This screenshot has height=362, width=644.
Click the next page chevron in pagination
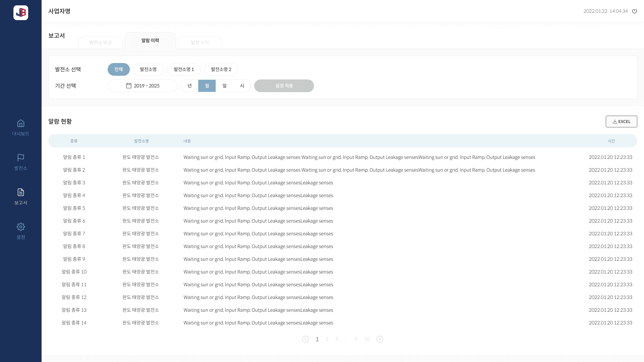tap(380, 339)
